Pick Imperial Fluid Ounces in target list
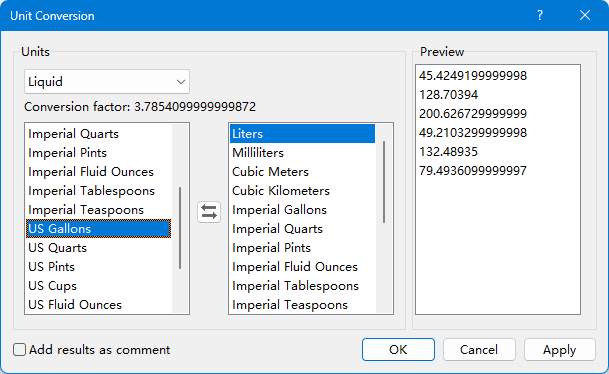609x374 pixels. 303,267
